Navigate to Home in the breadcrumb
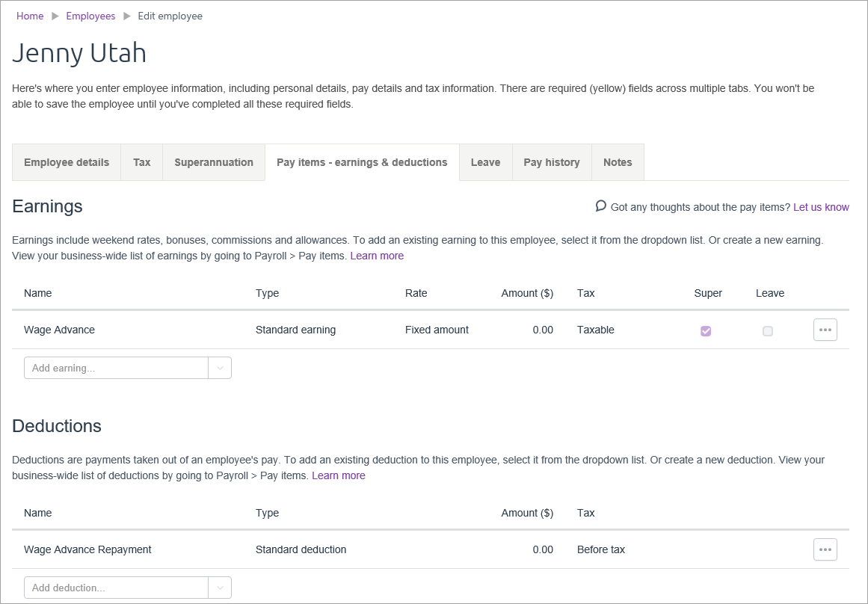Screen dimensions: 868x604 click(30, 16)
